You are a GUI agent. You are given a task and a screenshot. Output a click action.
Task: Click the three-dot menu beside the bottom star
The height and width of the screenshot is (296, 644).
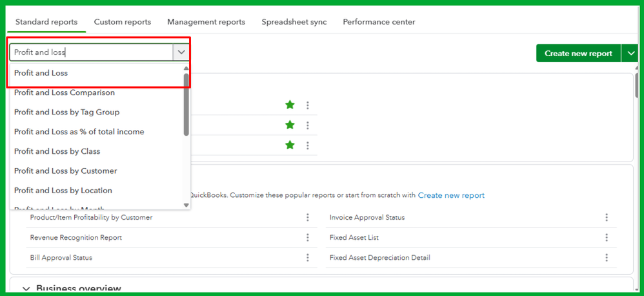308,145
